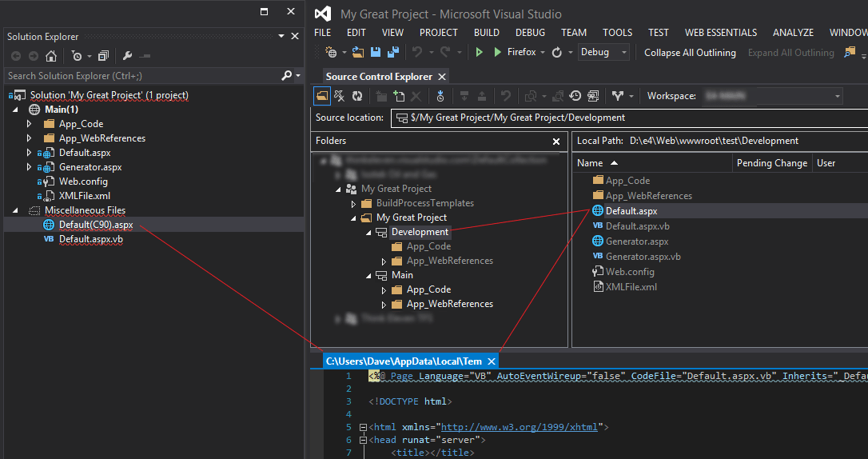
Task: Open the TEAM menu
Action: pyautogui.click(x=574, y=33)
